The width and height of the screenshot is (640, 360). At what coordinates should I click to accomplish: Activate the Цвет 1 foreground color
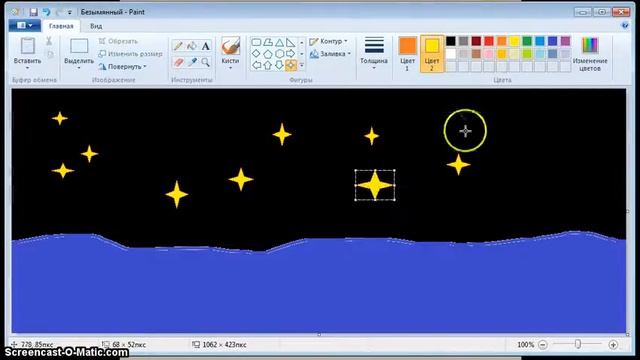407,53
